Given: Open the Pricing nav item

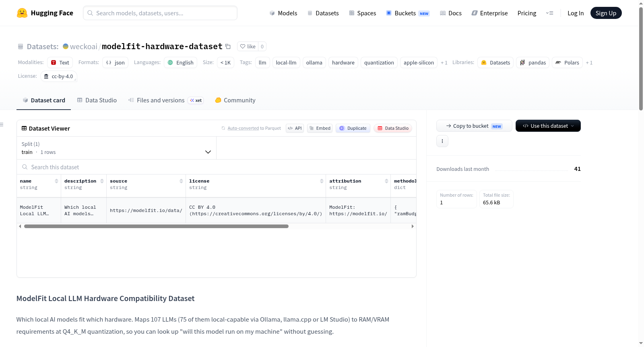Looking at the screenshot, I should 527,13.
